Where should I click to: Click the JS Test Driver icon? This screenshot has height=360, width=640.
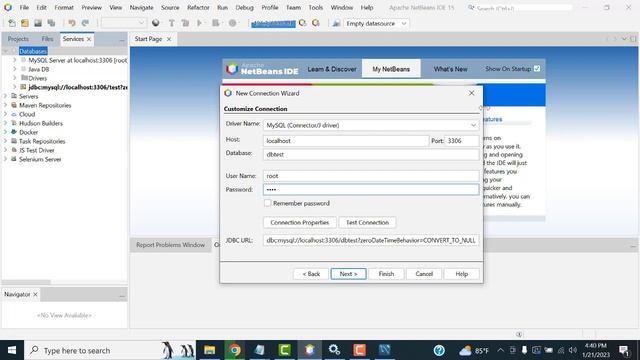click(x=14, y=150)
